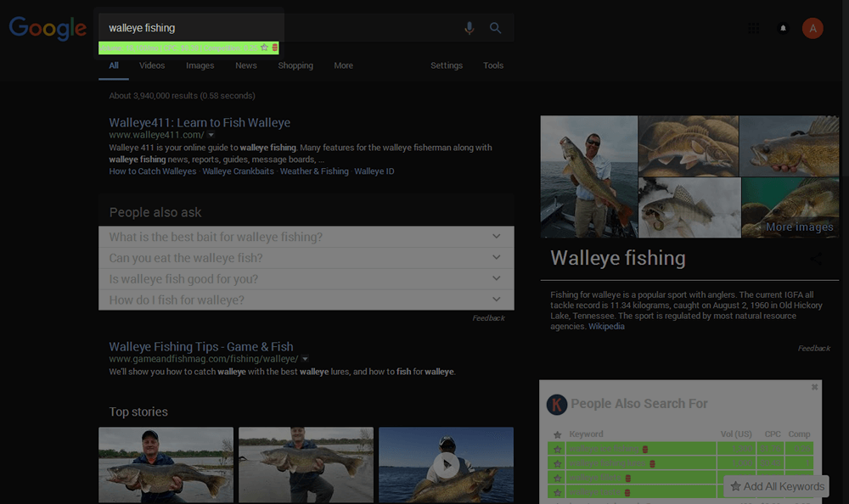The height and width of the screenshot is (504, 849).
Task: Open first top story with capped angler
Action: click(x=166, y=464)
